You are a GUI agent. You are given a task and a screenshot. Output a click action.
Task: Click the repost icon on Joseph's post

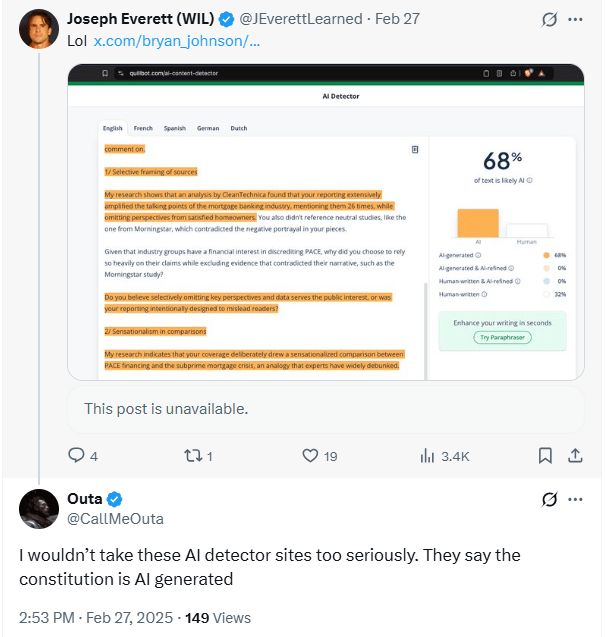click(x=191, y=455)
